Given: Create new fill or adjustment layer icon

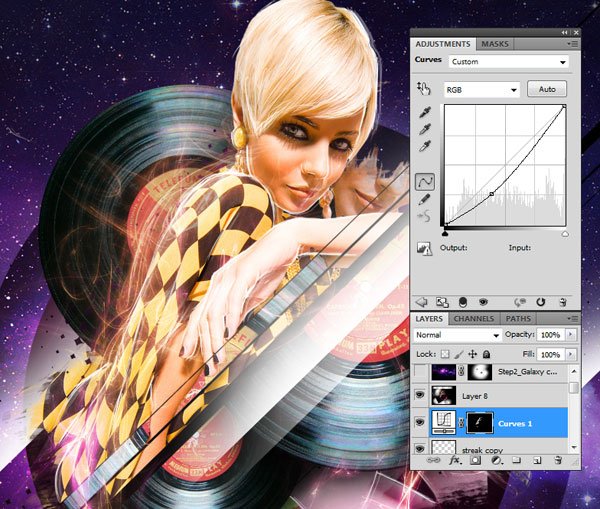Looking at the screenshot, I should [496, 460].
